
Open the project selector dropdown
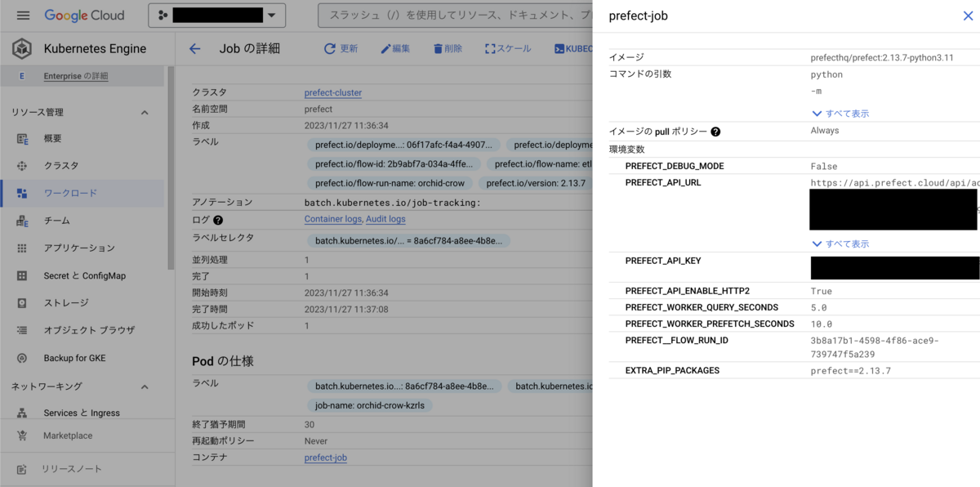pyautogui.click(x=216, y=16)
